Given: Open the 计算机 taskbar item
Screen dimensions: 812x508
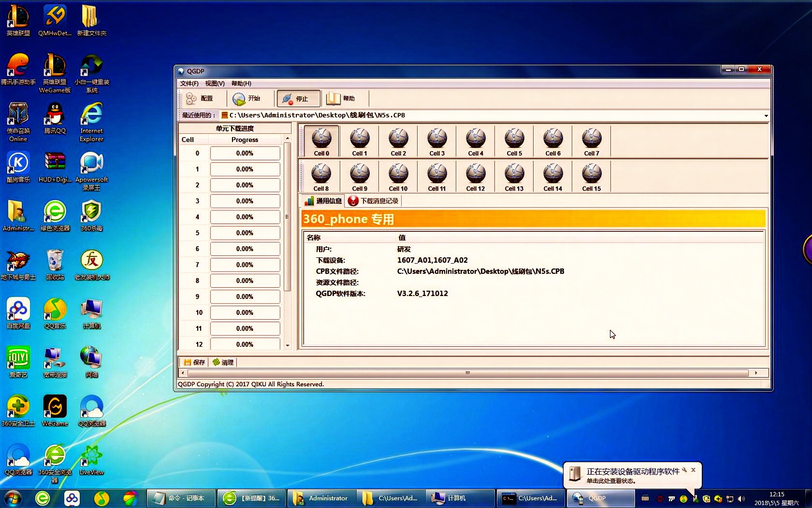Looking at the screenshot, I should click(461, 498).
